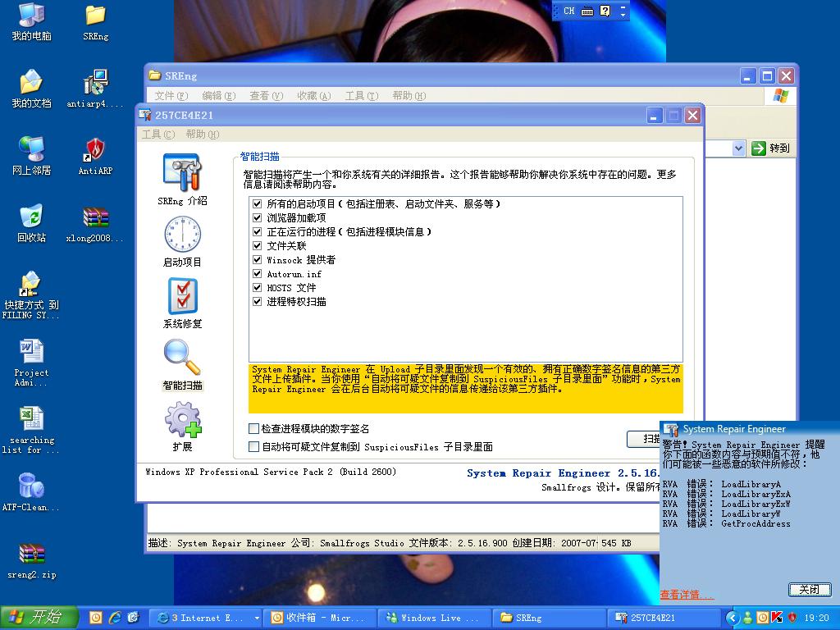Viewport: 840px width, 630px height.
Task: Open 收藏(A) menu in SREng folder window
Action: coord(314,96)
